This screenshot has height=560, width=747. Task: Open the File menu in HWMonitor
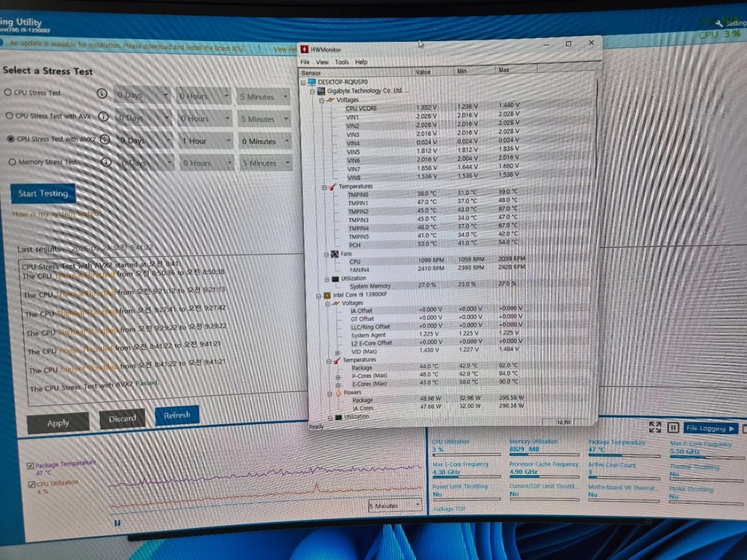[x=305, y=63]
